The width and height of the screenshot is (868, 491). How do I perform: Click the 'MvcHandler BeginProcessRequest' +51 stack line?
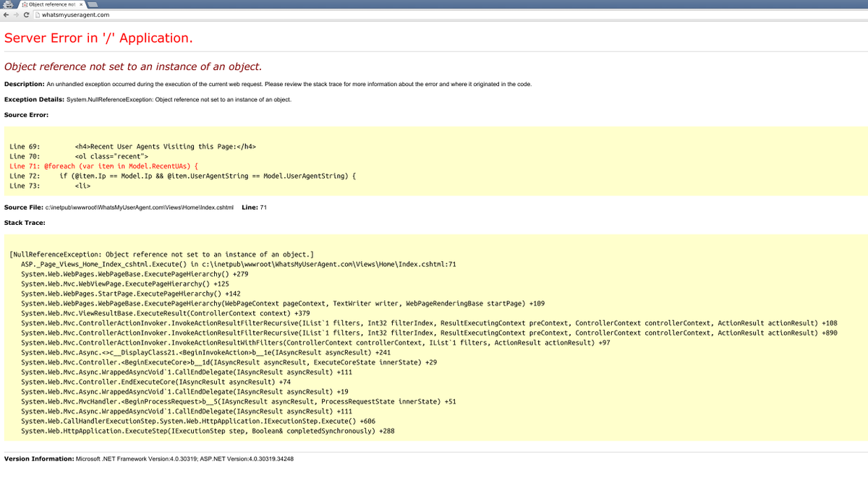[239, 401]
